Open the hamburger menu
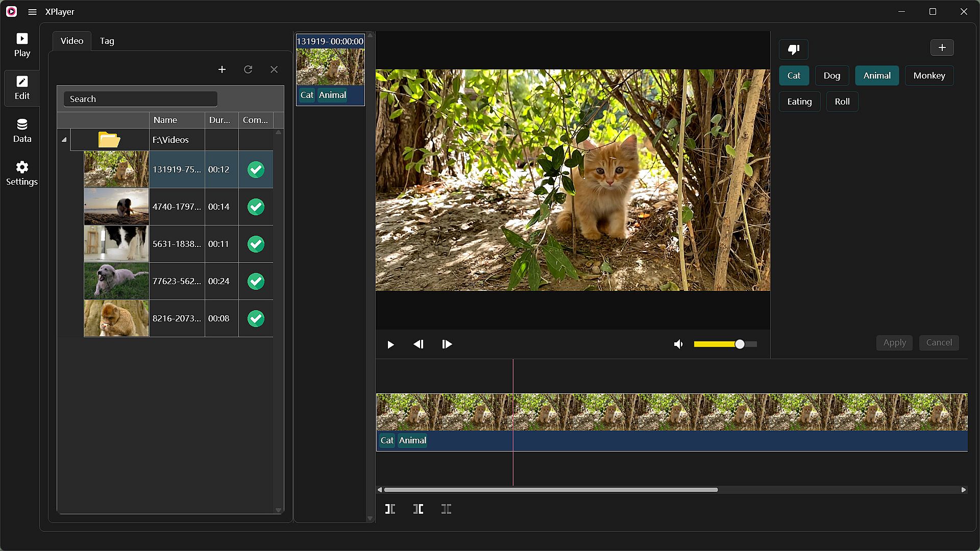Image resolution: width=980 pixels, height=551 pixels. pos(32,12)
